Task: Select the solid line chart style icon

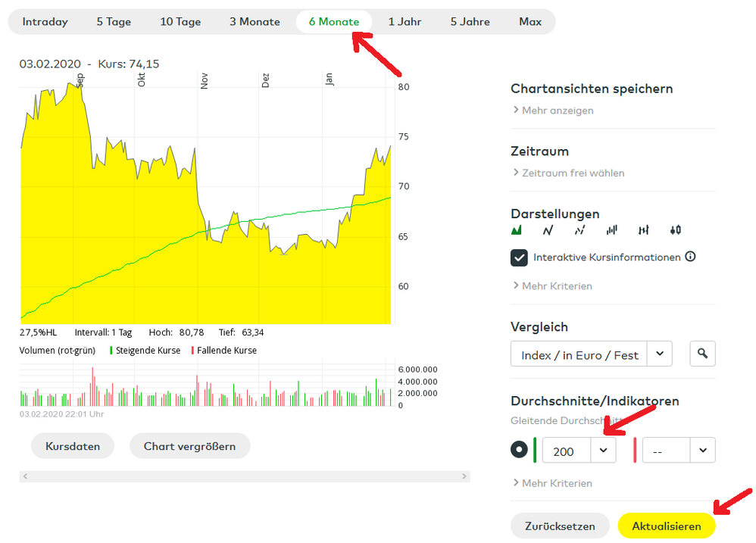Action: pos(548,230)
